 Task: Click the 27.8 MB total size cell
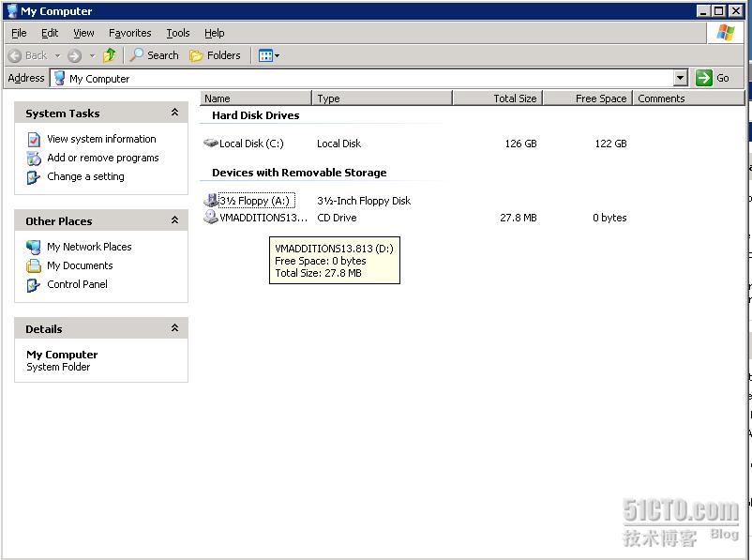(519, 218)
